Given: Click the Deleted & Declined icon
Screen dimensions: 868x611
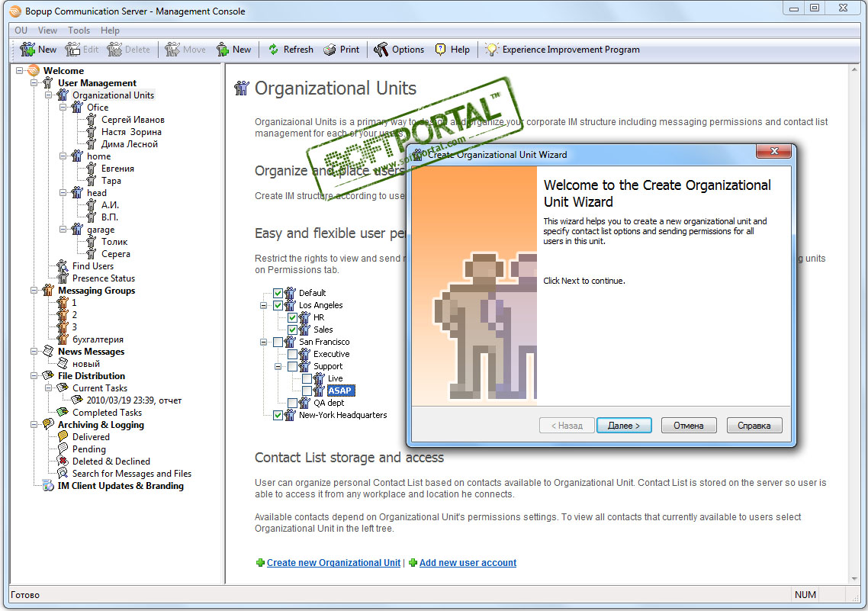Looking at the screenshot, I should point(63,461).
